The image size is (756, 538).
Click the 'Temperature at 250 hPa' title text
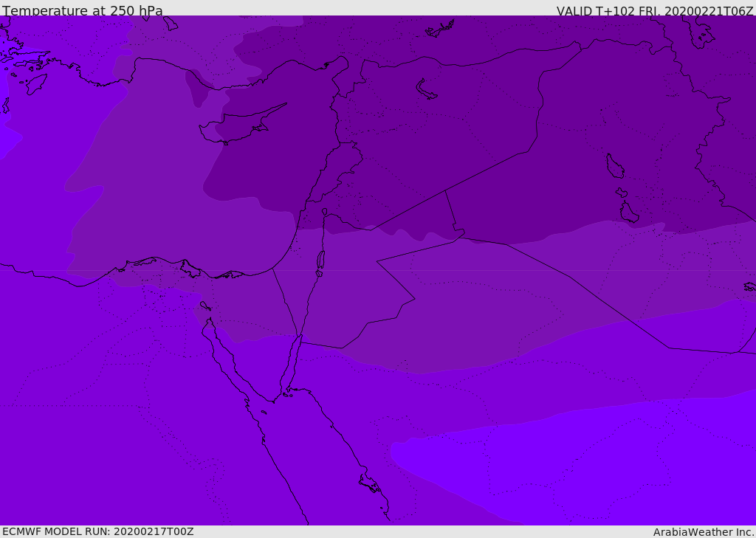tap(83, 10)
